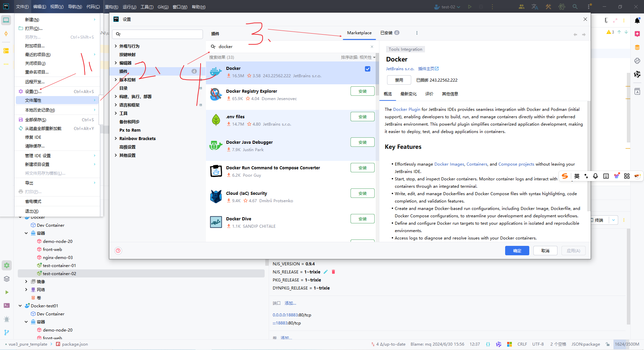Open package.json breadcrumb in status bar
644x350 pixels.
point(72,344)
